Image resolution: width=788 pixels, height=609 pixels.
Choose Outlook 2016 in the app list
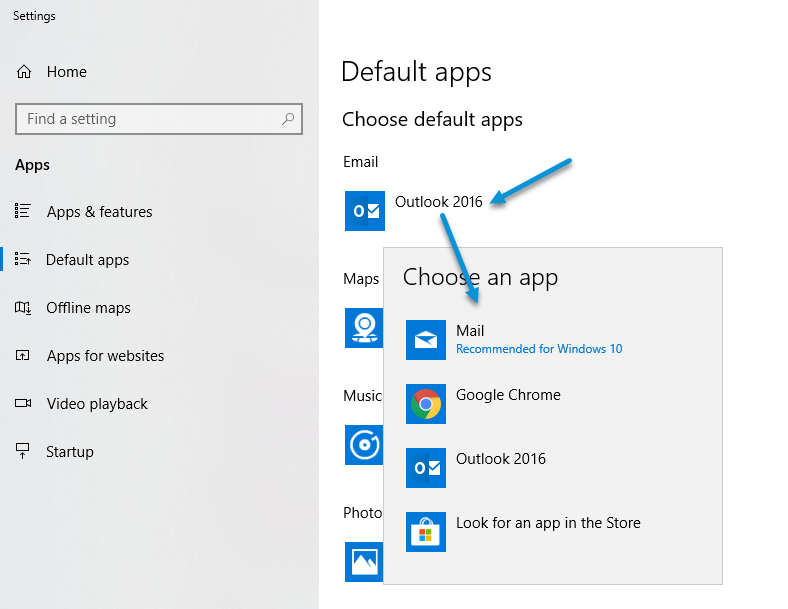[x=553, y=468]
